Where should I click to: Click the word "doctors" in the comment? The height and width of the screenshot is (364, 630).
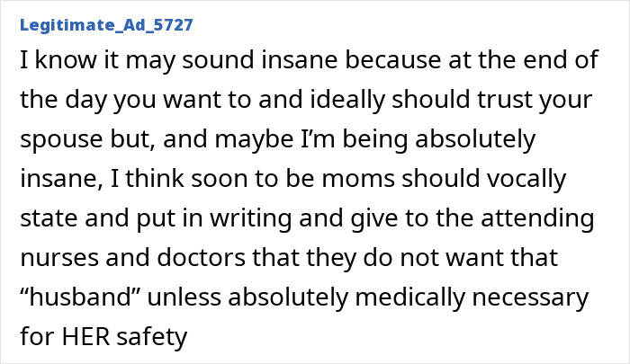click(x=253, y=259)
